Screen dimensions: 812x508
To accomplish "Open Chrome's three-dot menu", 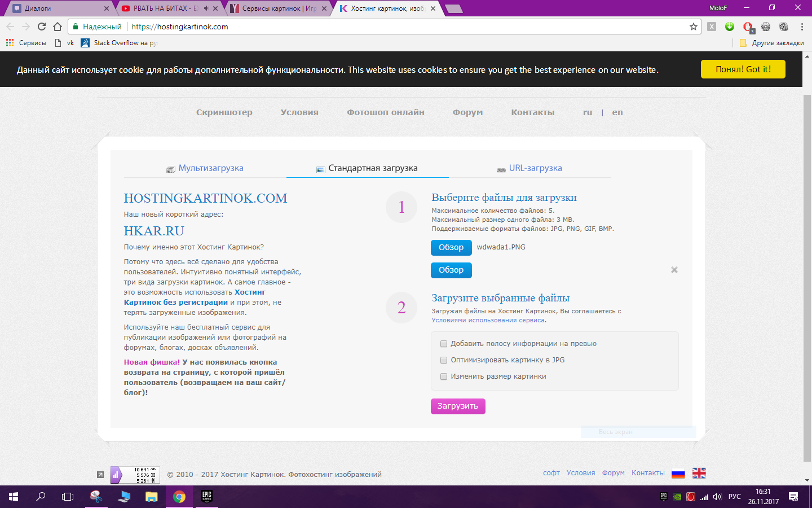I will pos(802,27).
